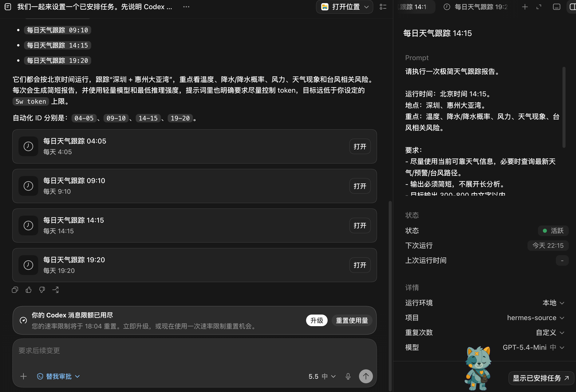Screen dimensions: 576x392
Task: Click the 5w token chip
Action: [x=31, y=101]
